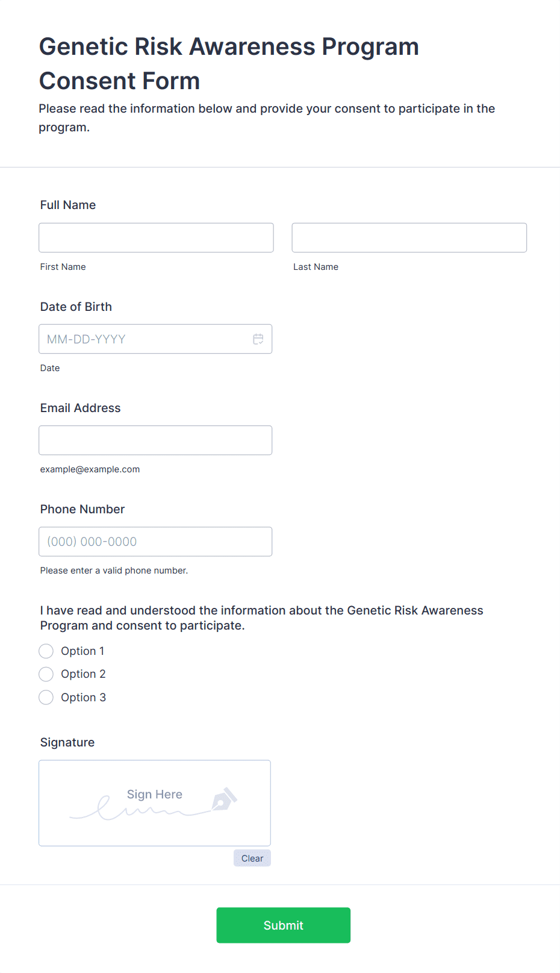Click the Phone Number input field
The image size is (560, 973).
click(x=155, y=542)
